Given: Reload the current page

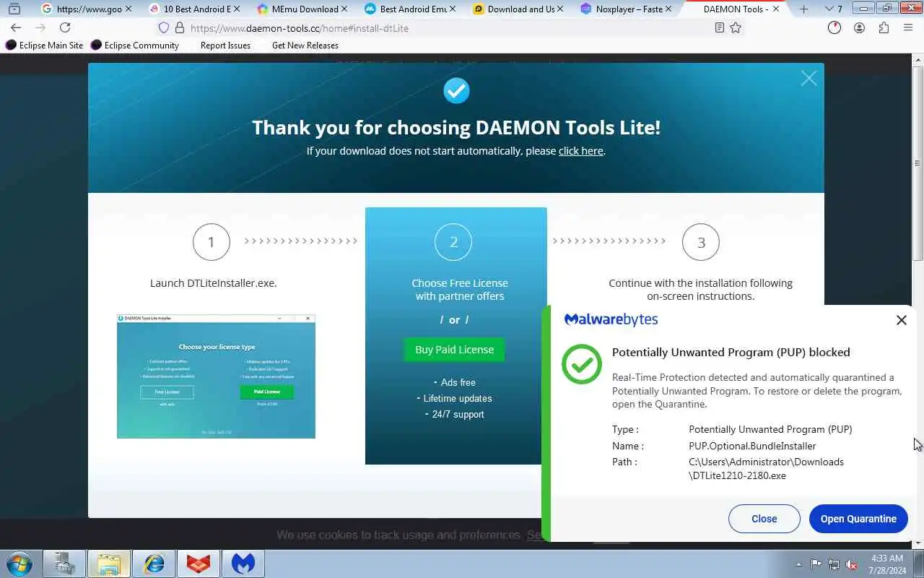Looking at the screenshot, I should 65,27.
